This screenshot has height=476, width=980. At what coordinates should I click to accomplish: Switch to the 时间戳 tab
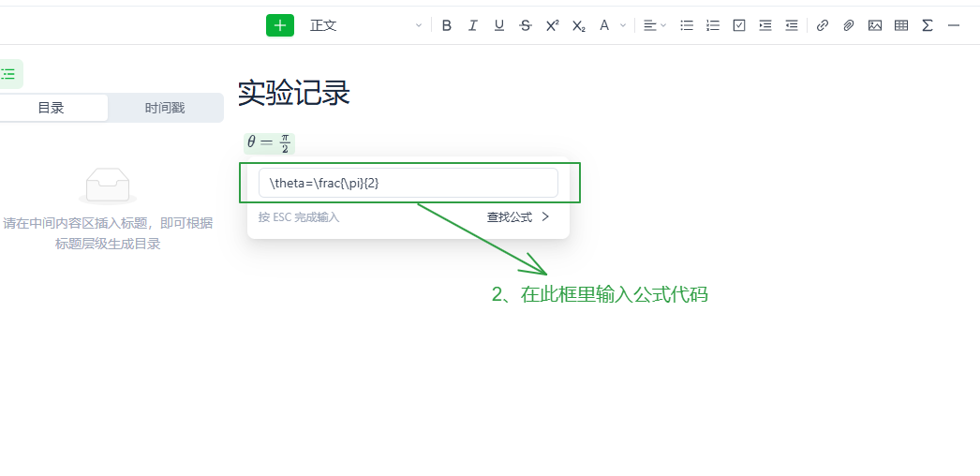(x=165, y=108)
